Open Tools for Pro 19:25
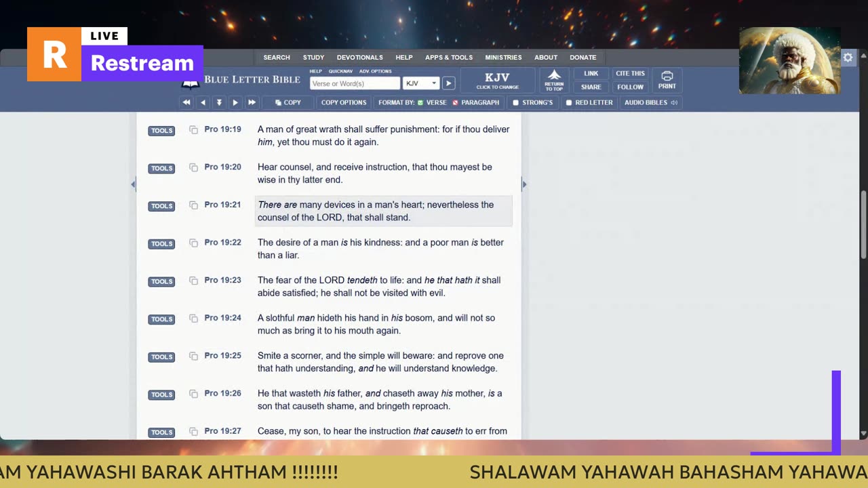This screenshot has height=488, width=868. tap(161, 357)
